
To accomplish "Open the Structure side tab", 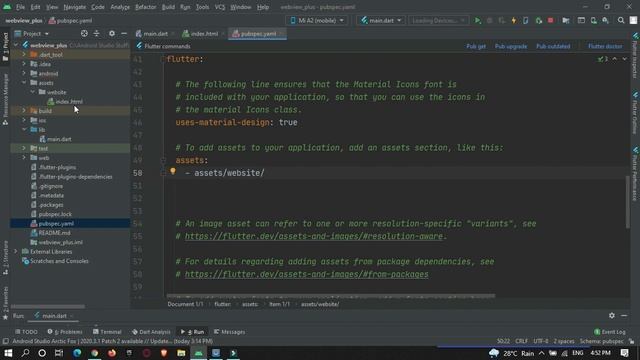I will click(5, 257).
